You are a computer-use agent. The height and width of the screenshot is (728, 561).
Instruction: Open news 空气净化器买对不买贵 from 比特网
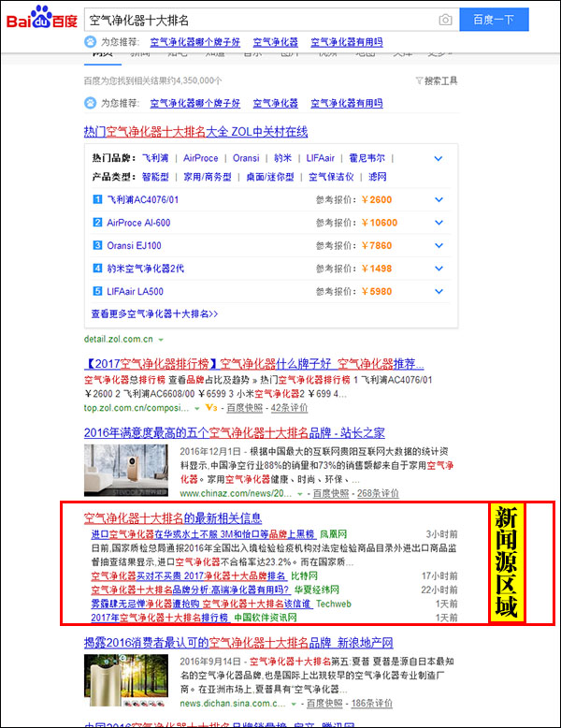188,576
